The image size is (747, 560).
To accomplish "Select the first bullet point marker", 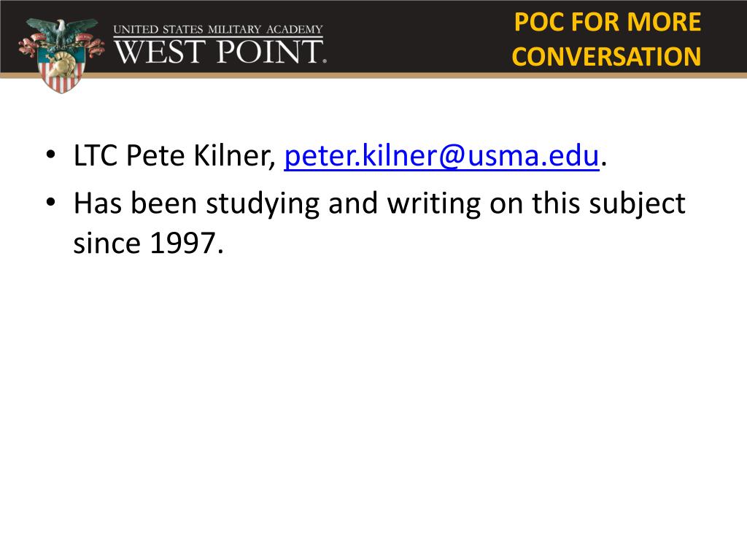I will (x=50, y=155).
